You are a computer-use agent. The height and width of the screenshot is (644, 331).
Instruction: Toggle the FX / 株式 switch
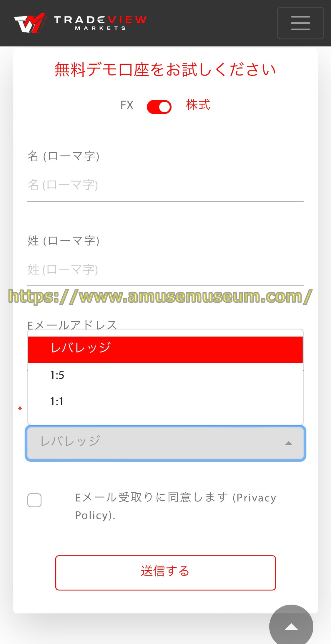(159, 107)
